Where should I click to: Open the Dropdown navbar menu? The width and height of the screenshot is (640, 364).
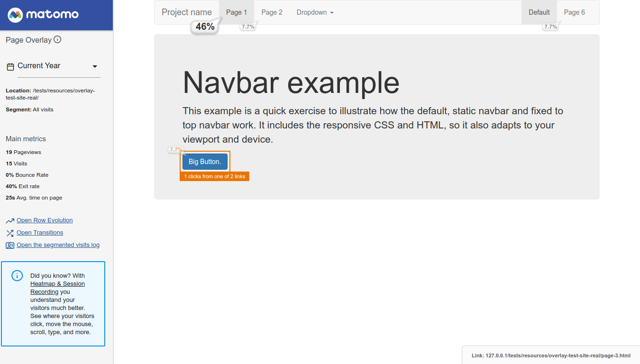pos(315,12)
